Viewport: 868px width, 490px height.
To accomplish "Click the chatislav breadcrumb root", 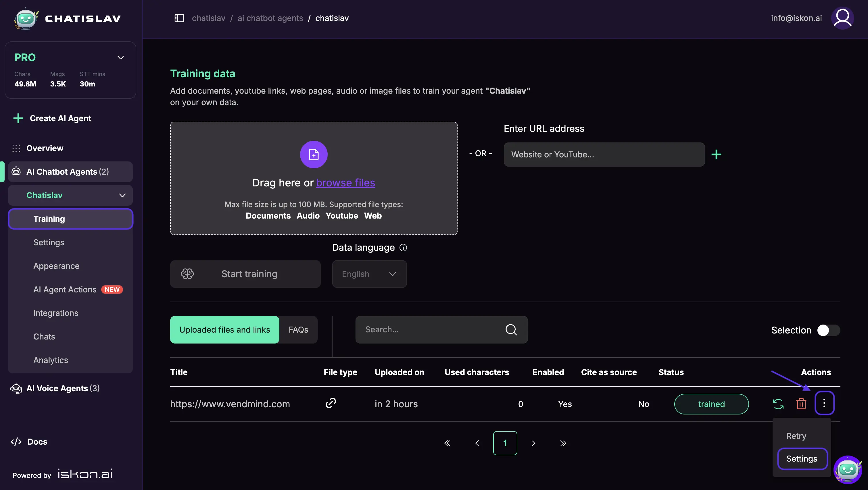I will (209, 18).
